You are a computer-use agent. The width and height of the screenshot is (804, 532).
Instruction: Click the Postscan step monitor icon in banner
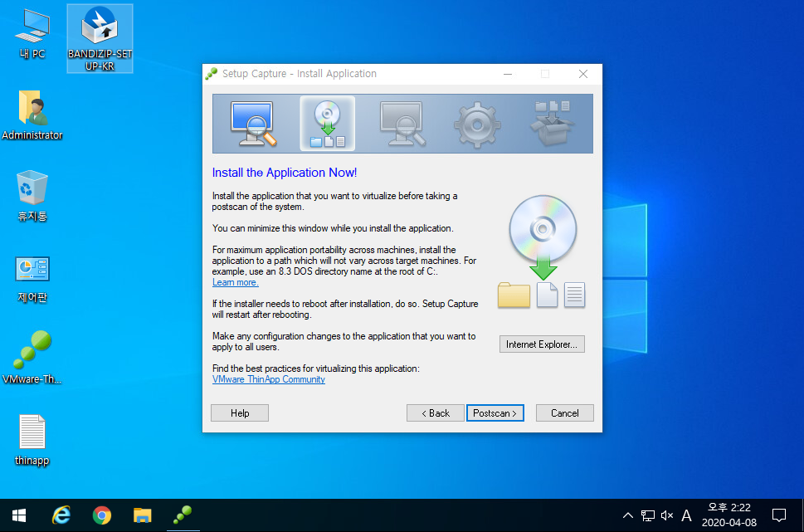click(x=402, y=124)
